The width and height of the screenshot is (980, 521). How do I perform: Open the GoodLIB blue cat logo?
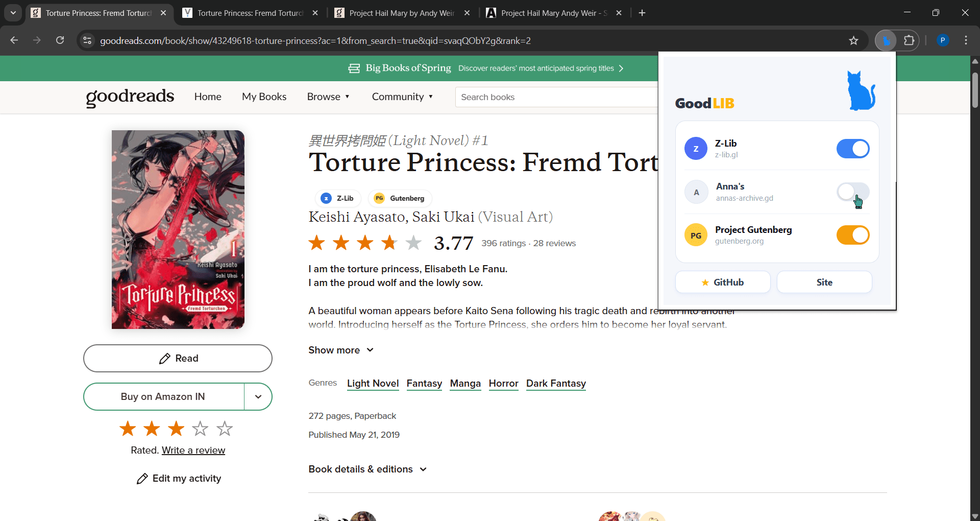click(861, 91)
